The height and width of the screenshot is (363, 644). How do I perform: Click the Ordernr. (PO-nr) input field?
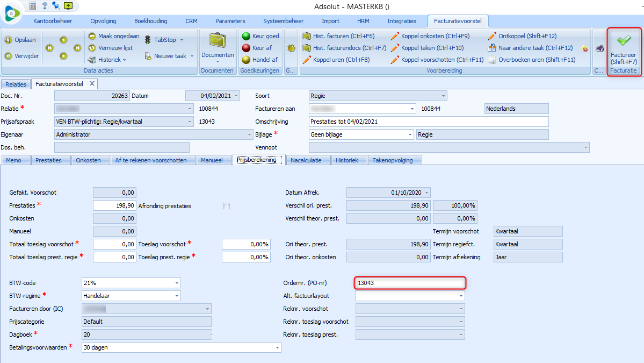click(x=410, y=283)
